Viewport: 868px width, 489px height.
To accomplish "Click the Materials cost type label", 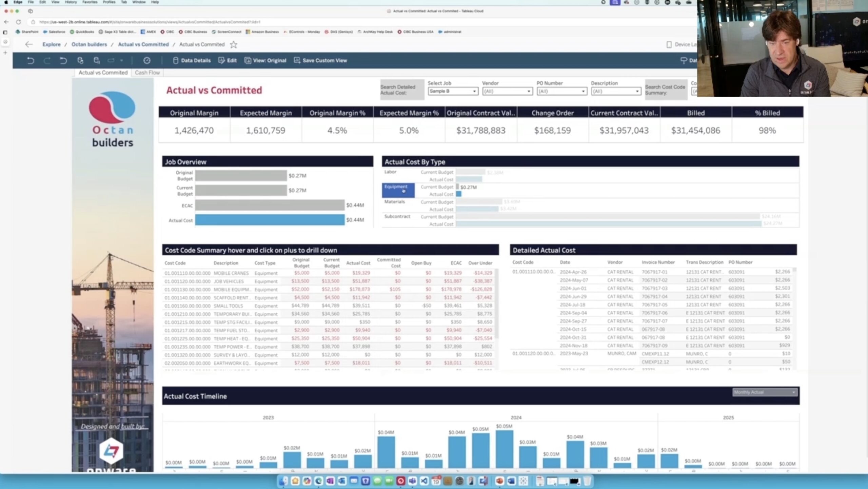I will pyautogui.click(x=394, y=202).
